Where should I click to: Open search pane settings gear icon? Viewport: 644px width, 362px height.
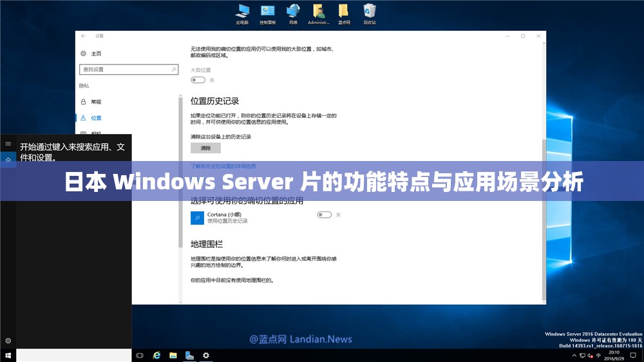point(8,341)
